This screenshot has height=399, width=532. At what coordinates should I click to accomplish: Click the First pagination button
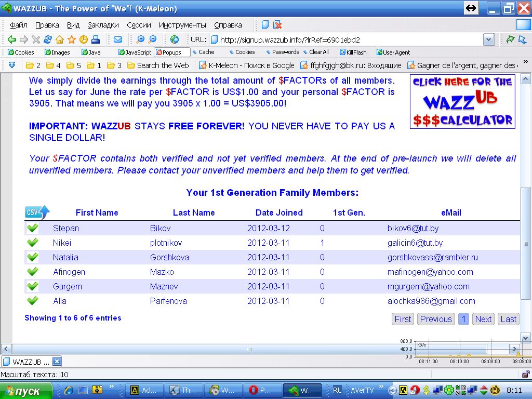403,319
